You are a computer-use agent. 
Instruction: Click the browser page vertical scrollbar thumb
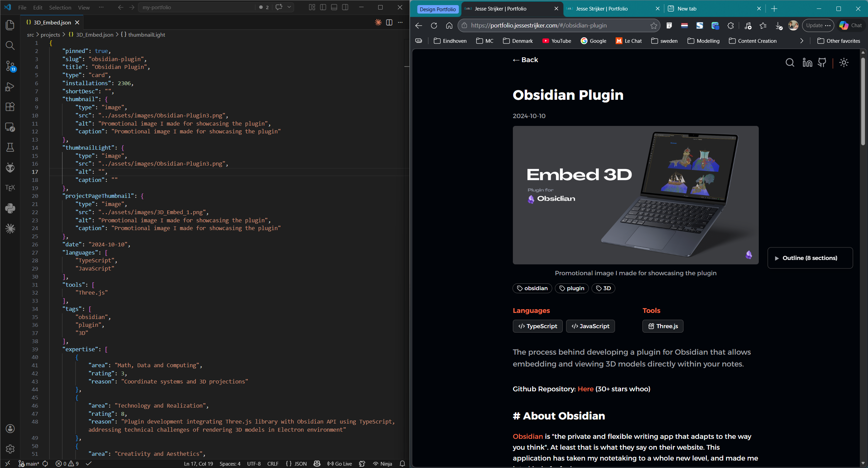[x=863, y=101]
